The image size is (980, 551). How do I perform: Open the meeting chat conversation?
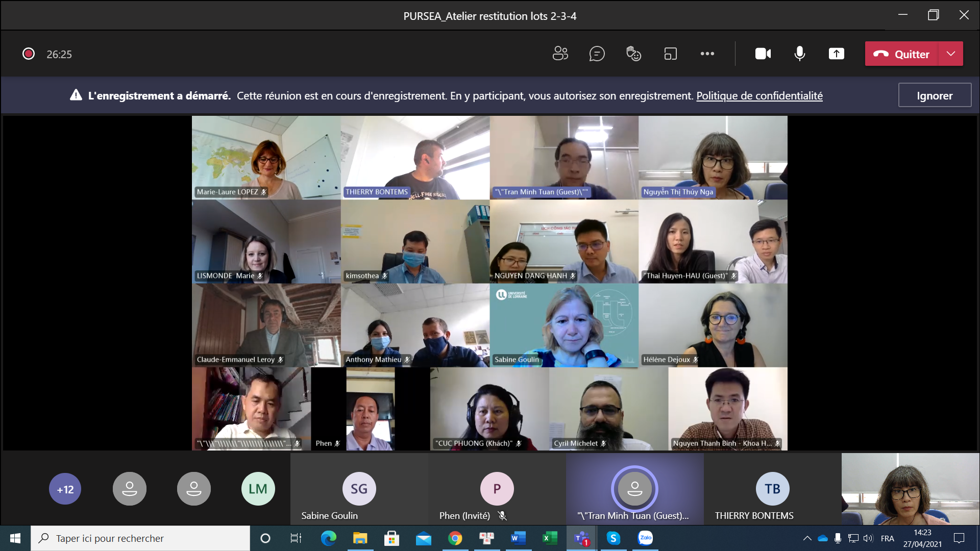597,54
